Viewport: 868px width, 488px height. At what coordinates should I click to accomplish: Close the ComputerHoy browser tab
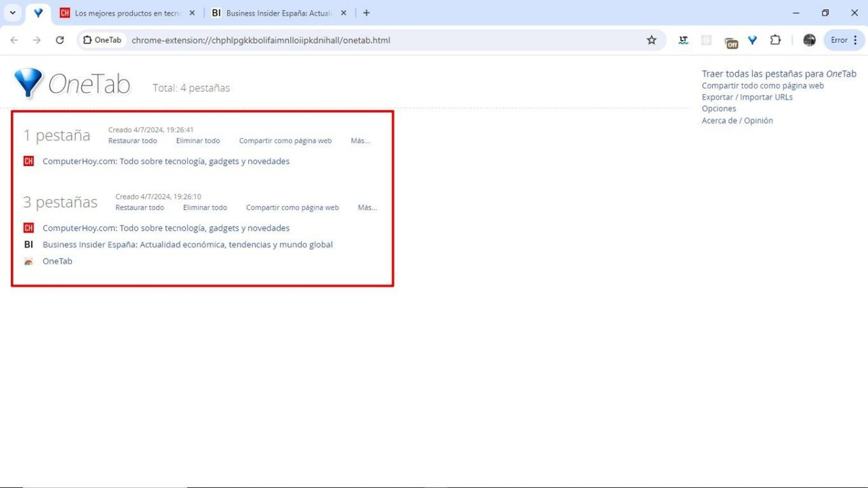click(192, 13)
